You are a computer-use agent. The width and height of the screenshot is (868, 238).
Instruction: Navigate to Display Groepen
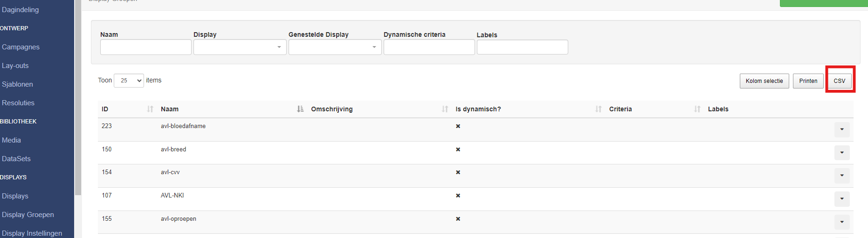coord(28,215)
